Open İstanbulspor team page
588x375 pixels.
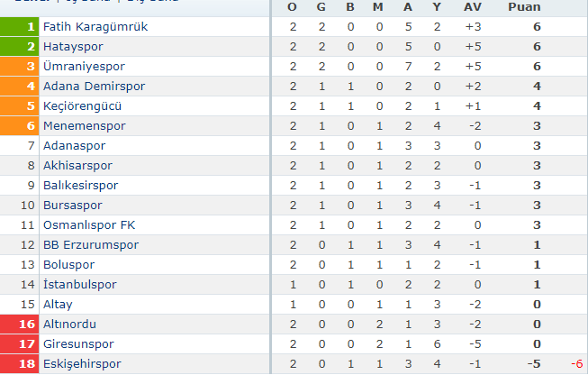tap(79, 285)
